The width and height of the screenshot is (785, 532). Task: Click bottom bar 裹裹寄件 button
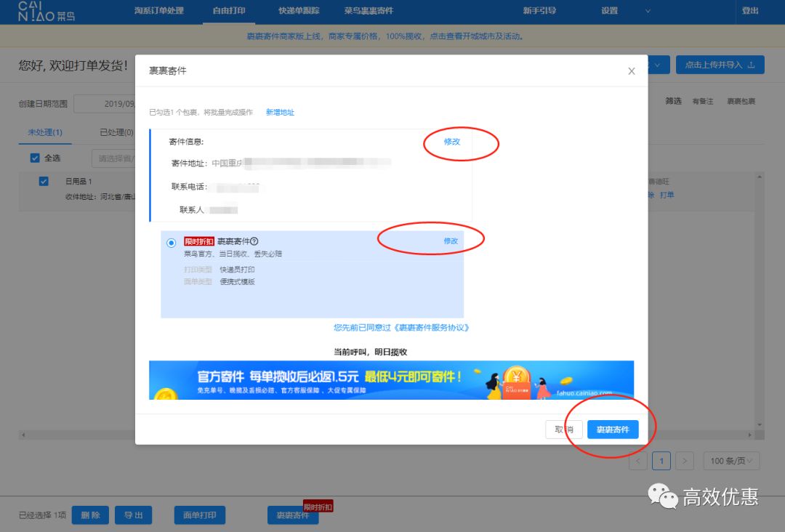click(293, 515)
